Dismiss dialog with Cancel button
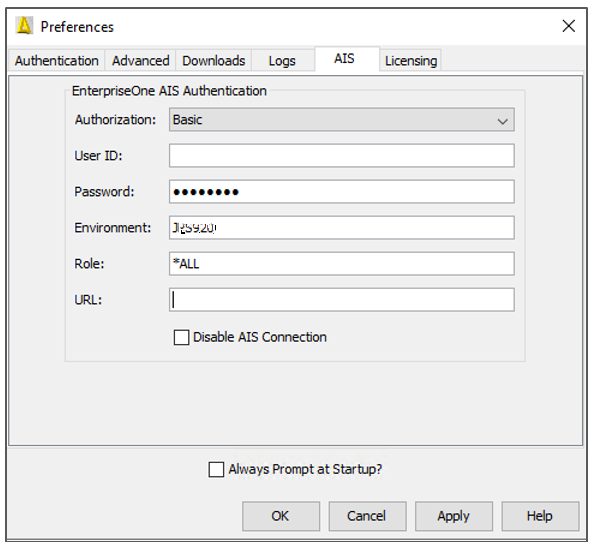This screenshot has height=544, width=592. (367, 516)
